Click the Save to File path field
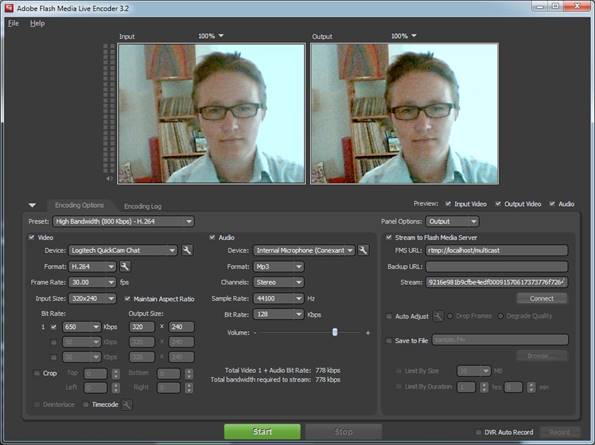The height and width of the screenshot is (445, 595). click(501, 340)
